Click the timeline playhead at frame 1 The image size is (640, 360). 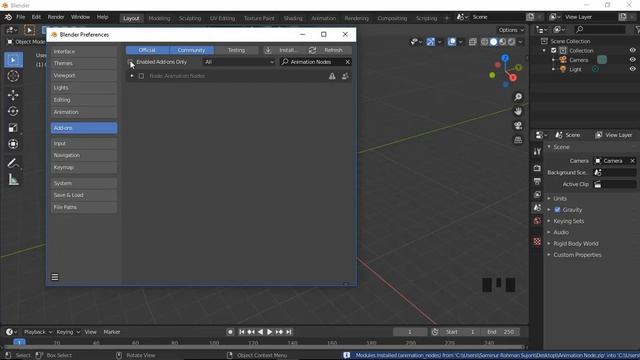point(19,342)
